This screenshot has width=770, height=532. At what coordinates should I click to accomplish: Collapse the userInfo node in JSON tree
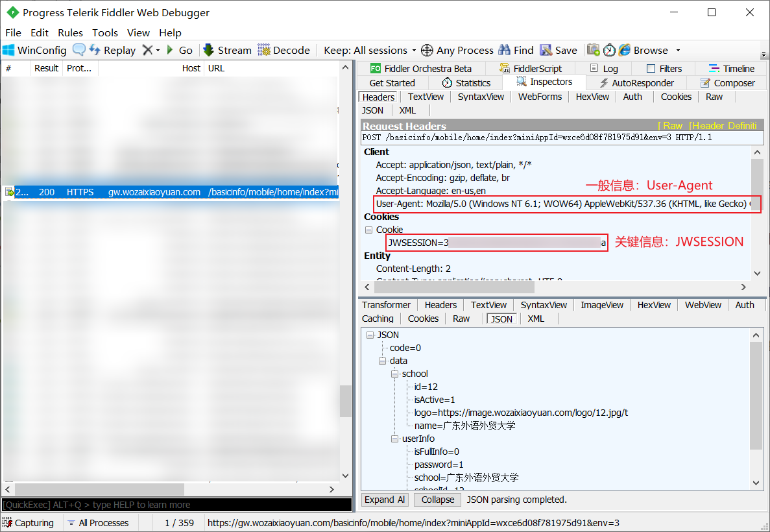(394, 439)
